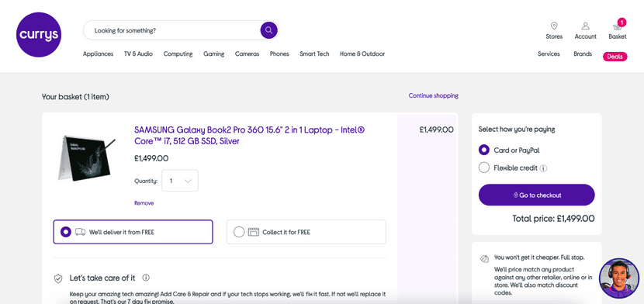
Task: Open the Appliances menu
Action: point(99,54)
